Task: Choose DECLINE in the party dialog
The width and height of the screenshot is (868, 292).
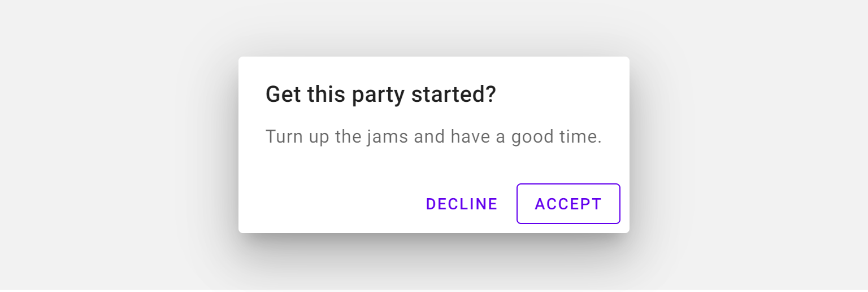Action: point(462,204)
